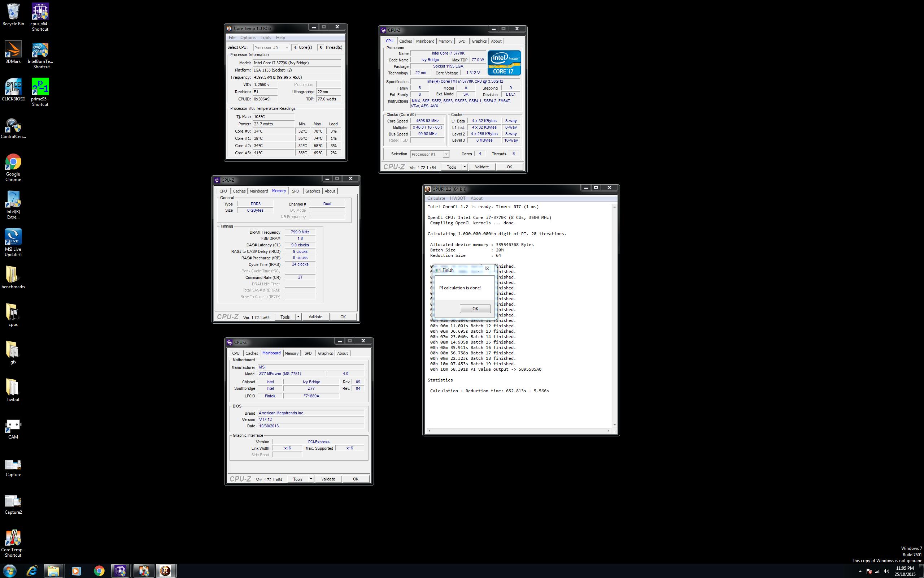Close the Finish dialog with the X
The width and height of the screenshot is (924, 578).
[x=487, y=268]
